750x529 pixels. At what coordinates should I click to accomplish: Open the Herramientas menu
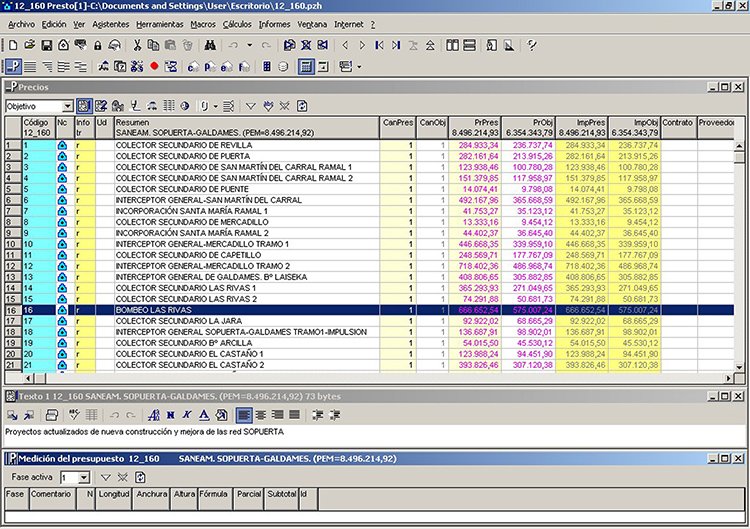pyautogui.click(x=160, y=23)
